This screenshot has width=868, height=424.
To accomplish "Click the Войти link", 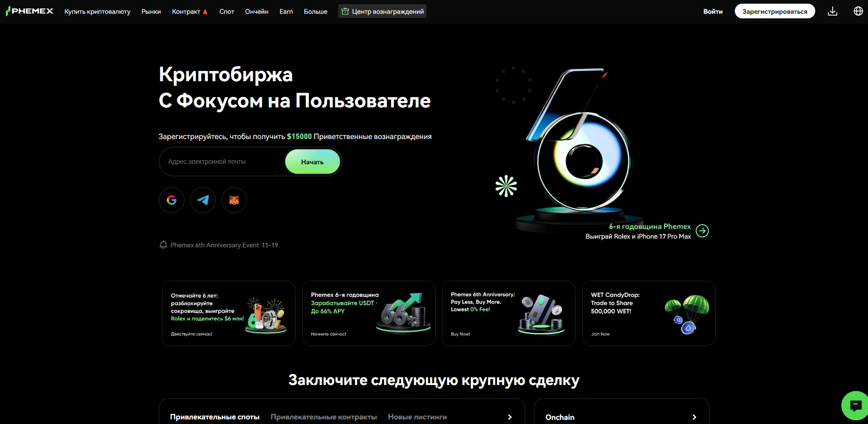I will (x=713, y=11).
